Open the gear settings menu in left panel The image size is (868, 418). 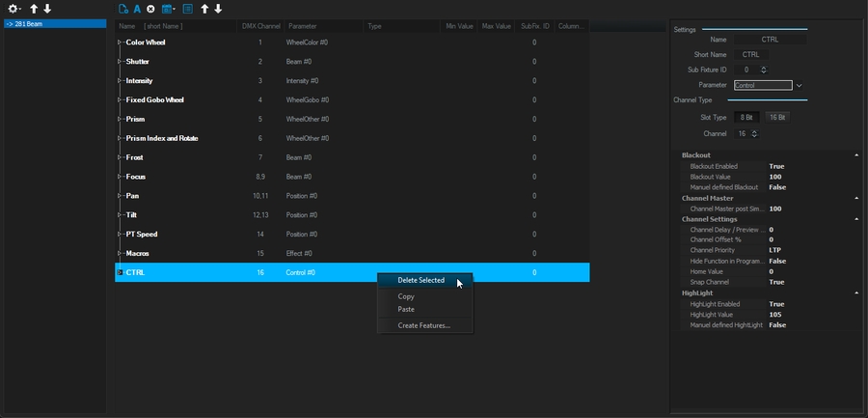tap(14, 9)
